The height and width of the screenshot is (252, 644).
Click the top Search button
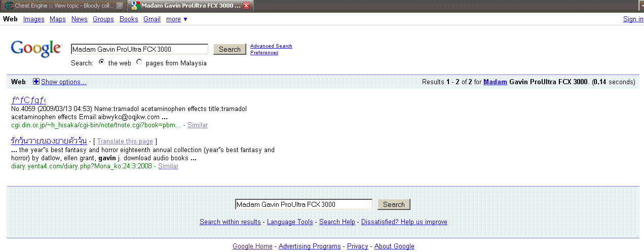pos(230,49)
